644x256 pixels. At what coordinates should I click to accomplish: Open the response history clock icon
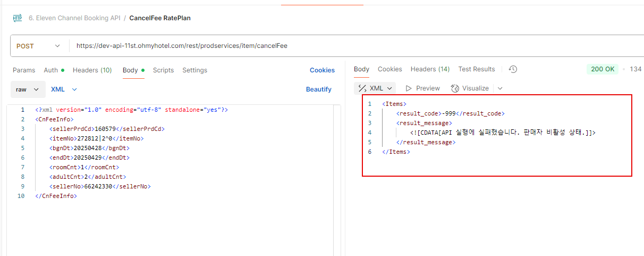point(513,69)
